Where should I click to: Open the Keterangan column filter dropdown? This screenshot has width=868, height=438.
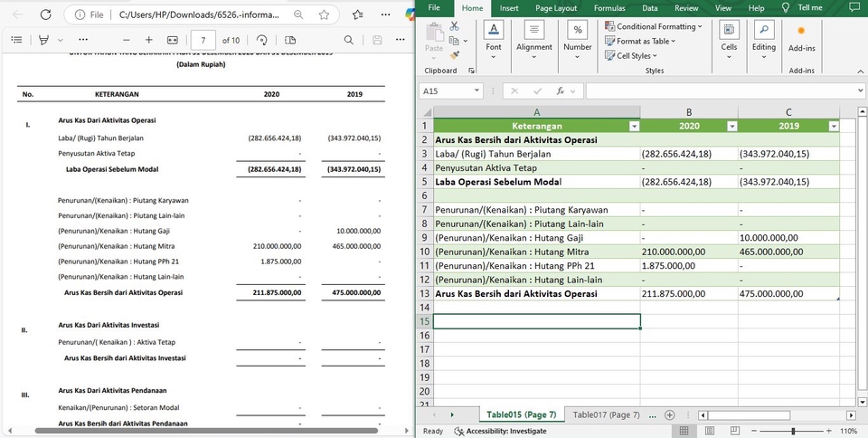click(633, 127)
